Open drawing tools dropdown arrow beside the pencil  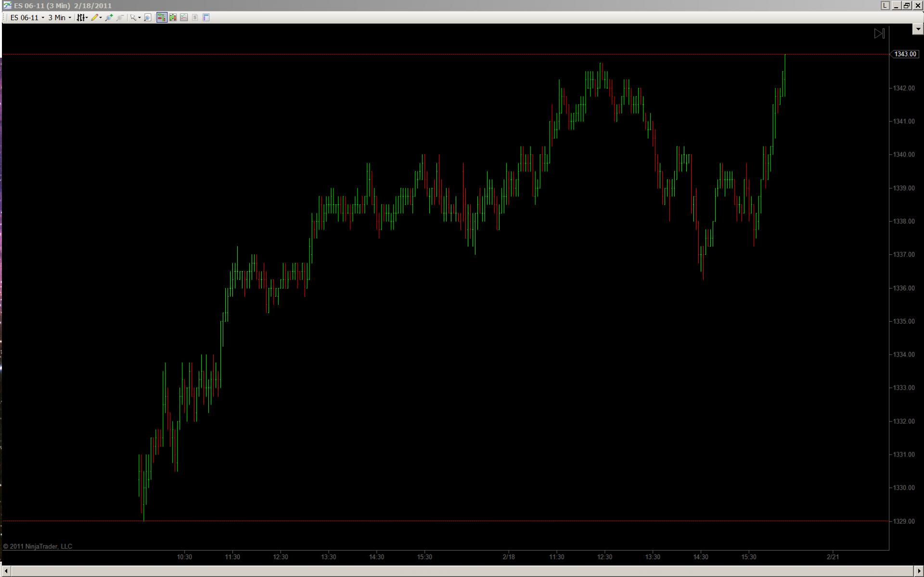(x=101, y=18)
